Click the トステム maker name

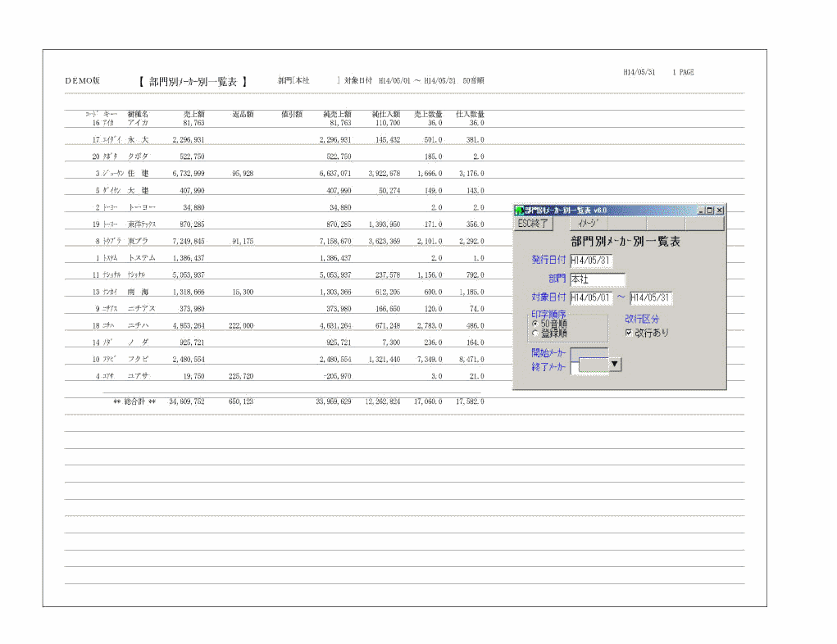tap(142, 258)
